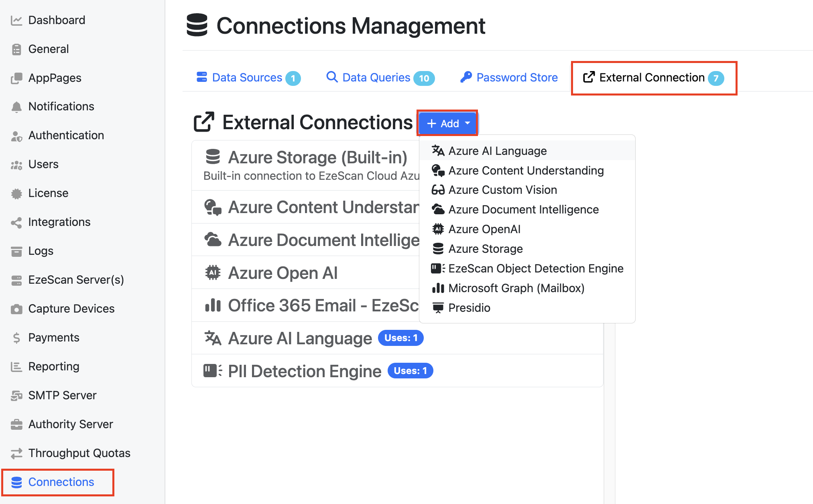
Task: Select Azure Document Intelligence menu option
Action: pos(527,209)
